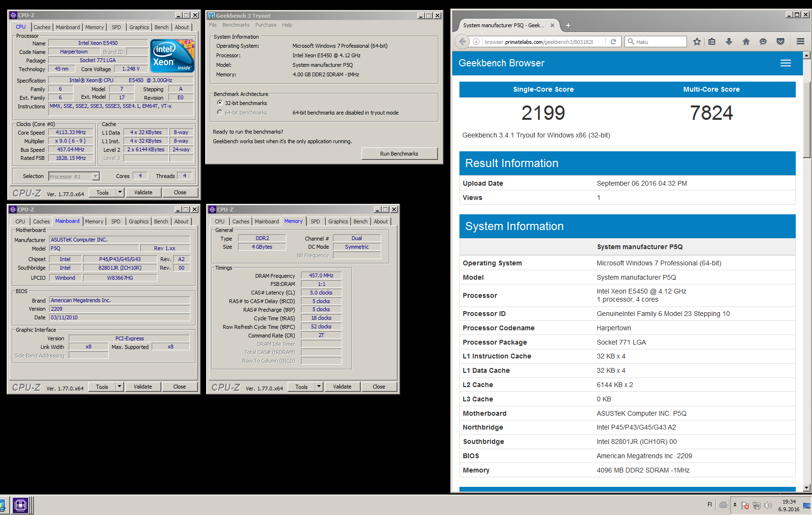Click Close button in Mainboard CPU-Z window

point(179,387)
